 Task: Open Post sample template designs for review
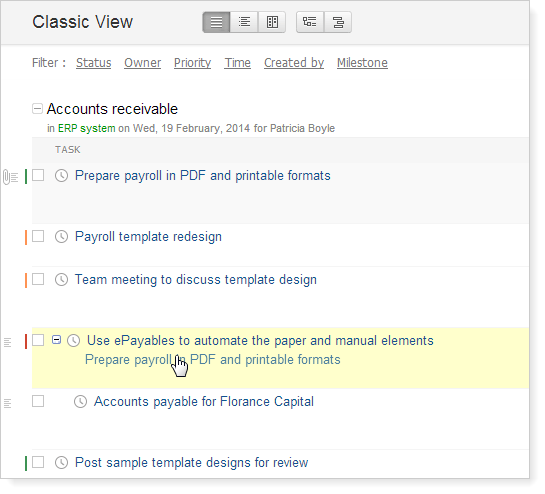click(192, 463)
